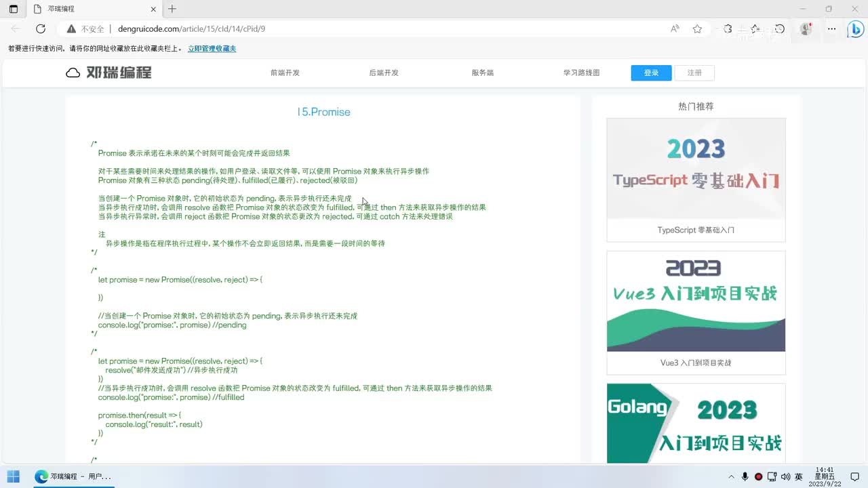Open the 服务端 navigation item
This screenshot has height=488, width=868.
coord(483,73)
